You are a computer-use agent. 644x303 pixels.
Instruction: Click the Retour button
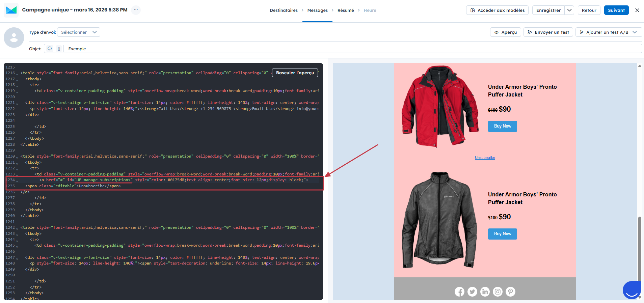[589, 10]
